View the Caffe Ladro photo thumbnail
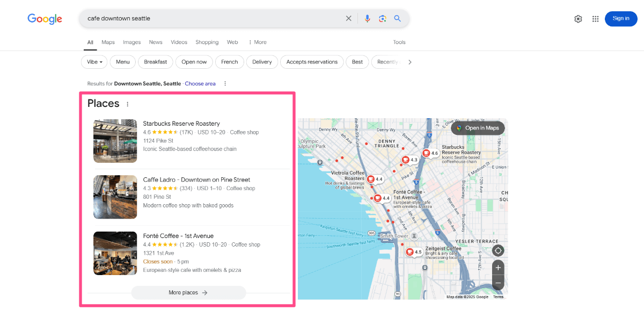The width and height of the screenshot is (644, 310). point(115,197)
